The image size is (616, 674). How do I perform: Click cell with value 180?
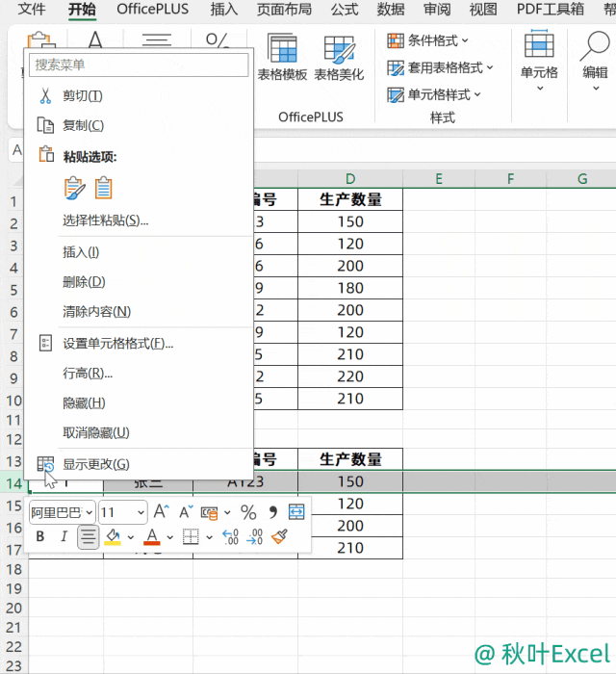coord(350,288)
